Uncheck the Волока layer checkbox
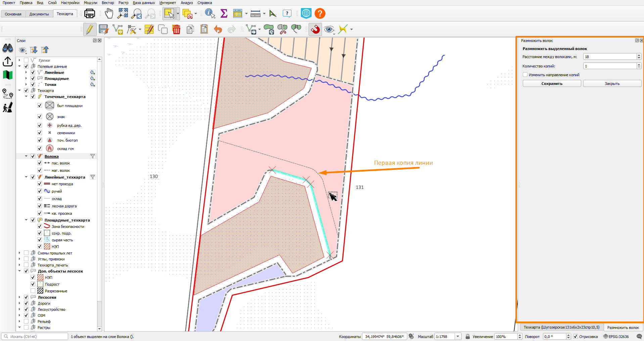The width and height of the screenshot is (644, 341). point(33,156)
